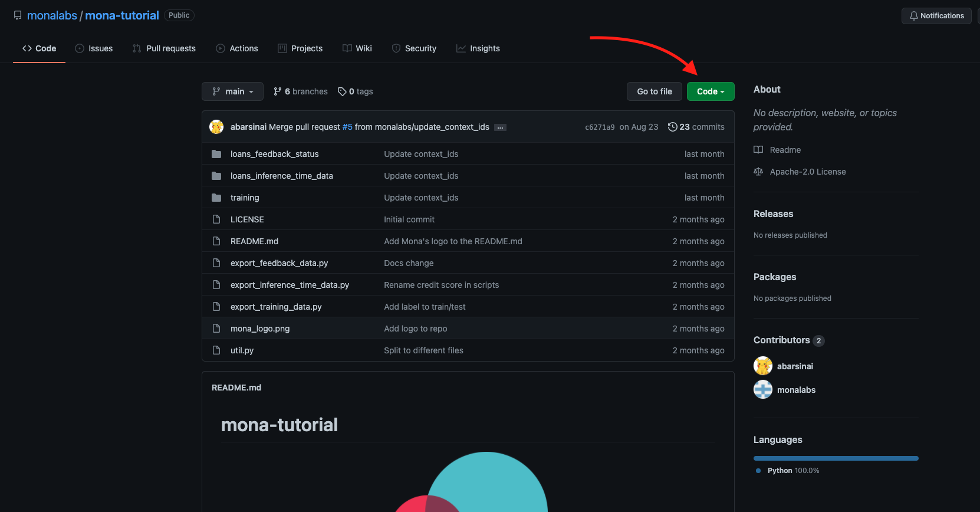Open the loans_inference_time_data folder
The width and height of the screenshot is (980, 512).
tap(282, 176)
